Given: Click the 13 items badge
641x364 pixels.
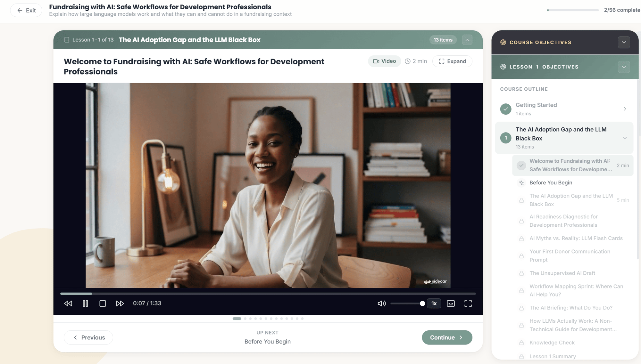Looking at the screenshot, I should (443, 40).
